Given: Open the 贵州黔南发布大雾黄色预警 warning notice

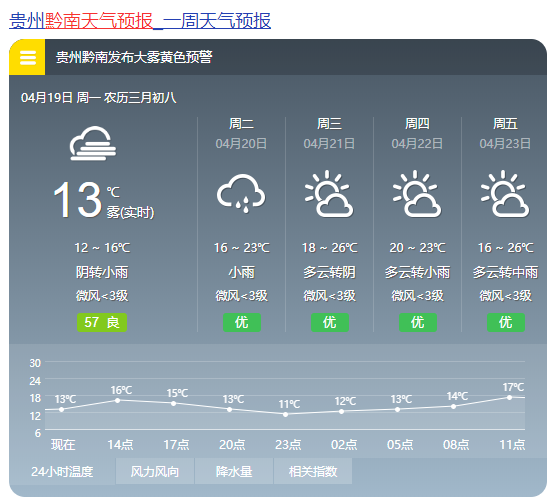Looking at the screenshot, I should 134,57.
